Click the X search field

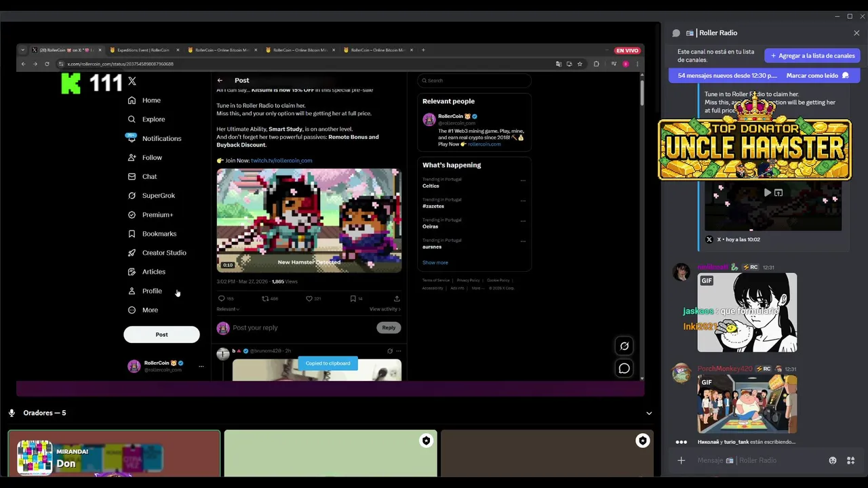coord(474,80)
